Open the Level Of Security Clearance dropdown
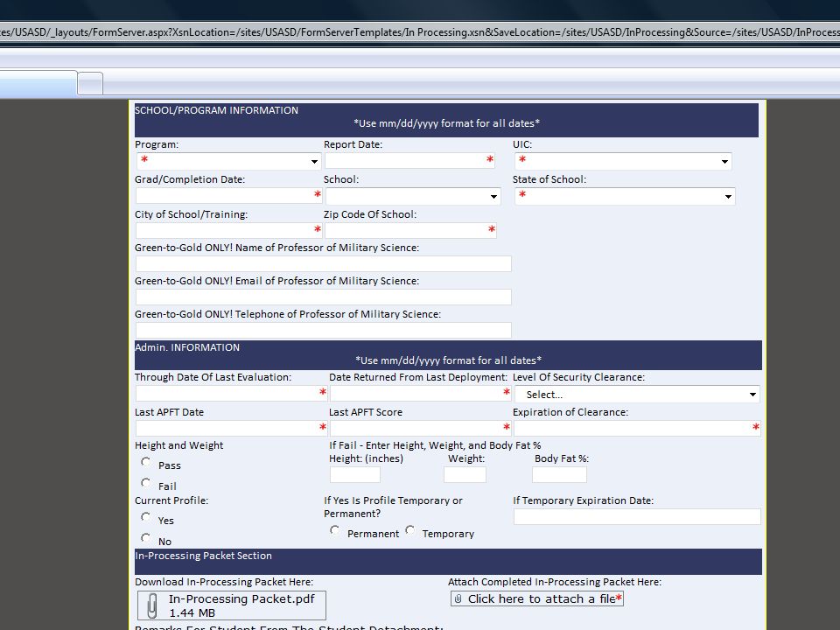 click(637, 395)
